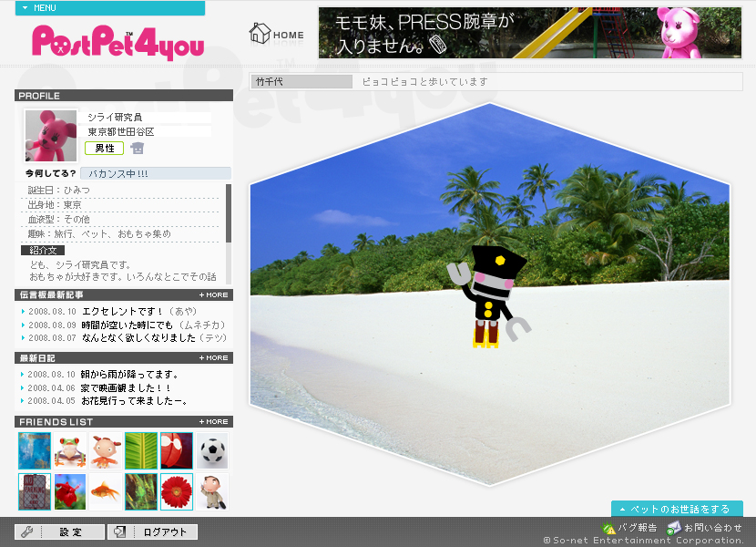Open diary entry 家で映画観ました！！

click(126, 387)
